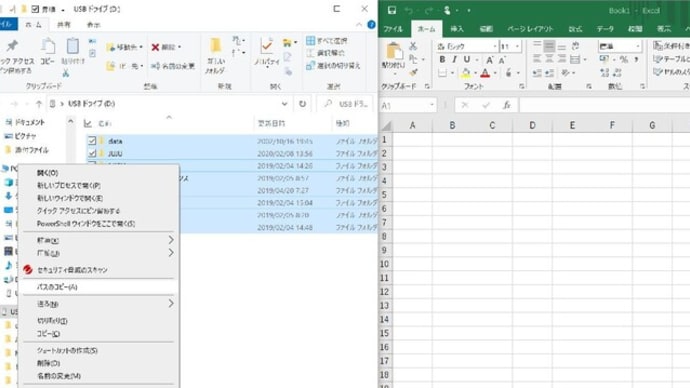Select ピクチャ in Explorer navigation pane
Image resolution: width=690 pixels, height=388 pixels.
click(26, 136)
